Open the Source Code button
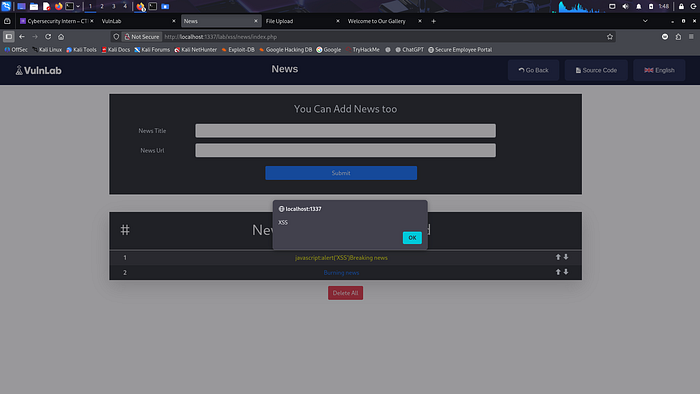This screenshot has width=700, height=394. [x=596, y=70]
